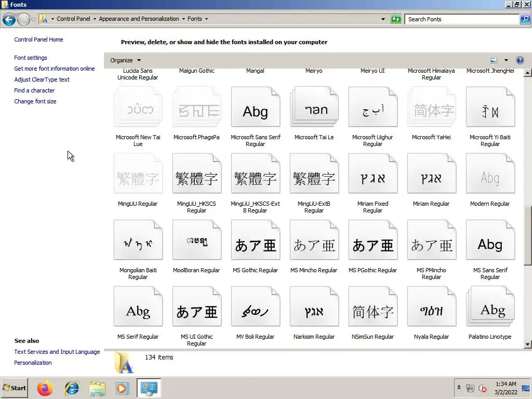The height and width of the screenshot is (399, 532).
Task: Show hidden system tray icons
Action: 459,387
